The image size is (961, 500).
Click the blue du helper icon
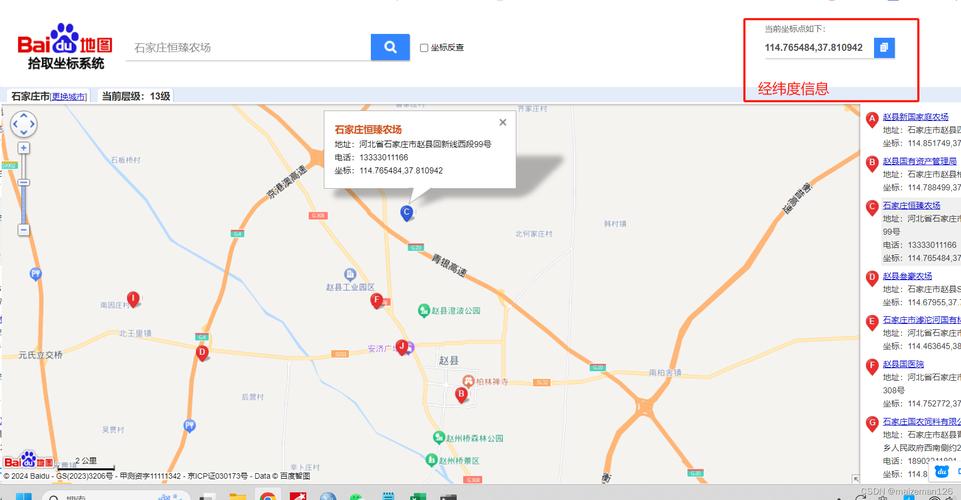pos(942,471)
